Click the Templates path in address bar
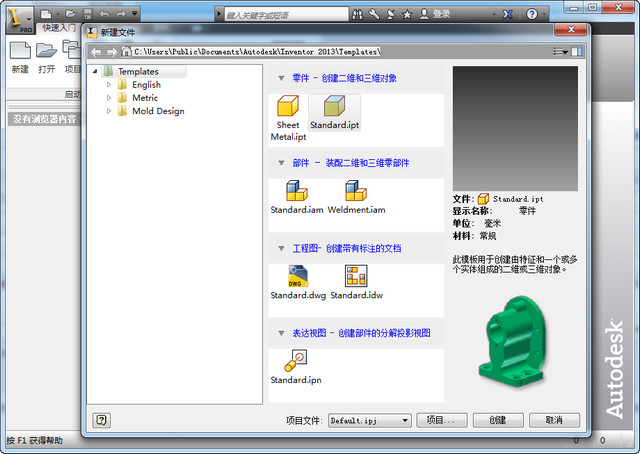 pyautogui.click(x=258, y=52)
